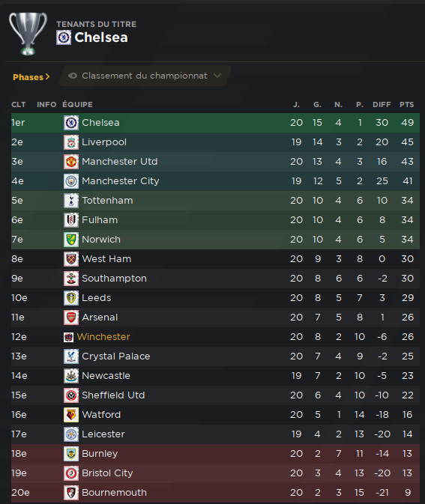This screenshot has height=504, width=425.
Task: Open the Winchester team name link
Action: coord(103,337)
